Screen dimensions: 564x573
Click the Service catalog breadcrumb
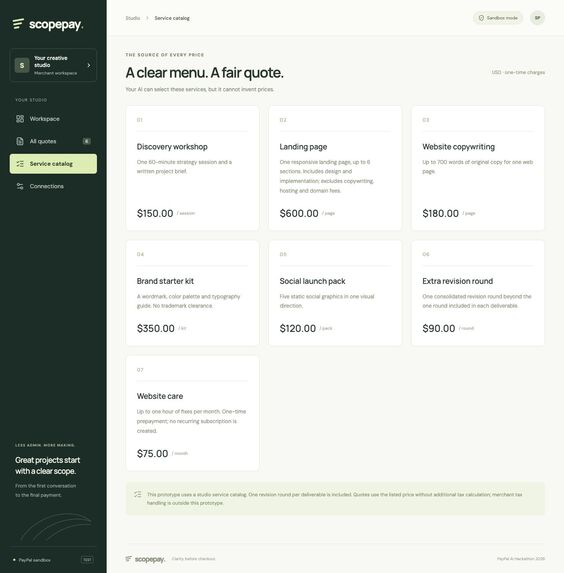(172, 18)
